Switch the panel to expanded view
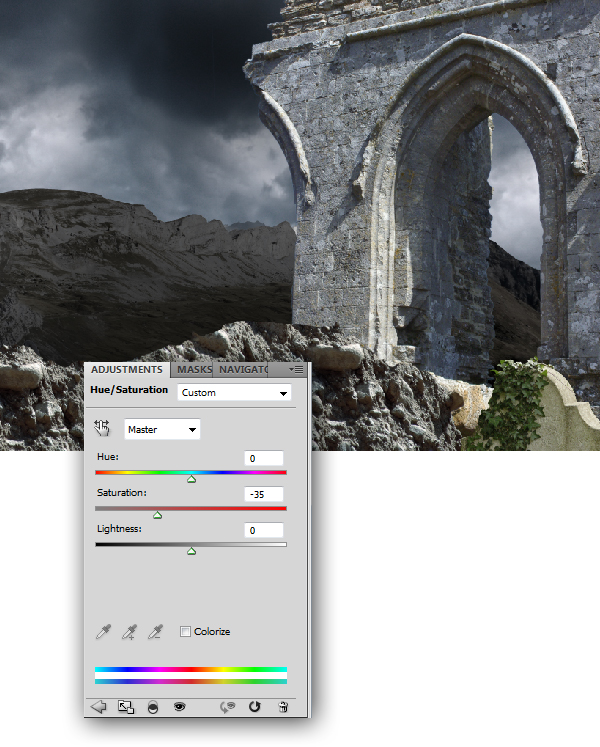The height and width of the screenshot is (747, 600). tap(125, 706)
